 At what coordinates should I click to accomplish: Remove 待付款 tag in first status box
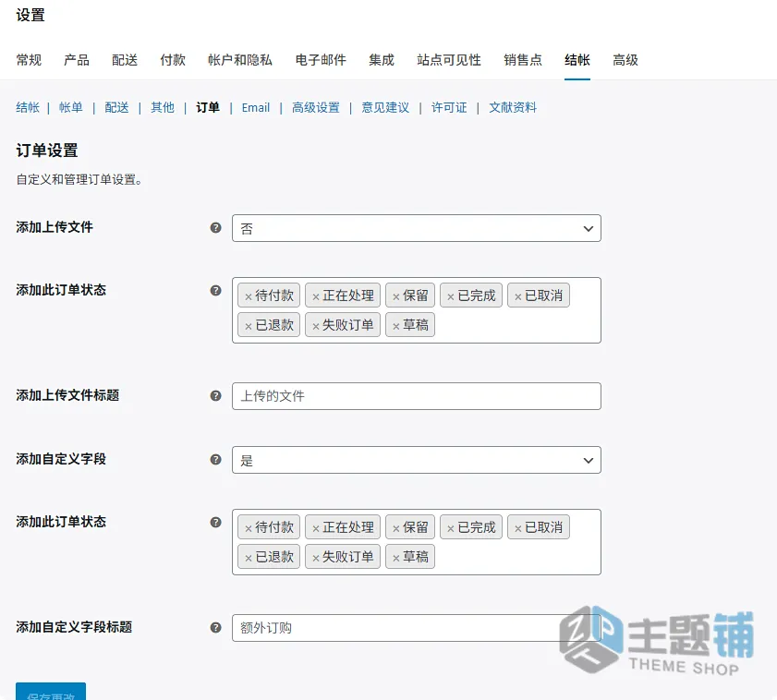coord(249,296)
